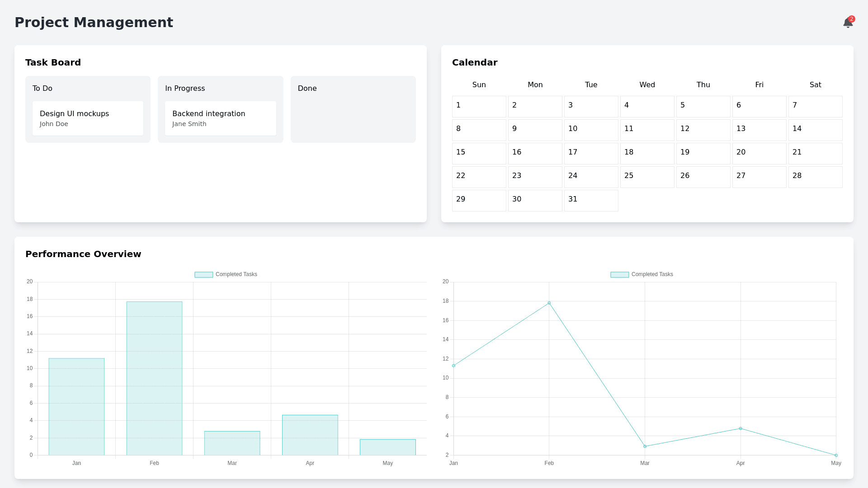
Task: Click the Feb bar in bar chart
Action: (x=154, y=378)
